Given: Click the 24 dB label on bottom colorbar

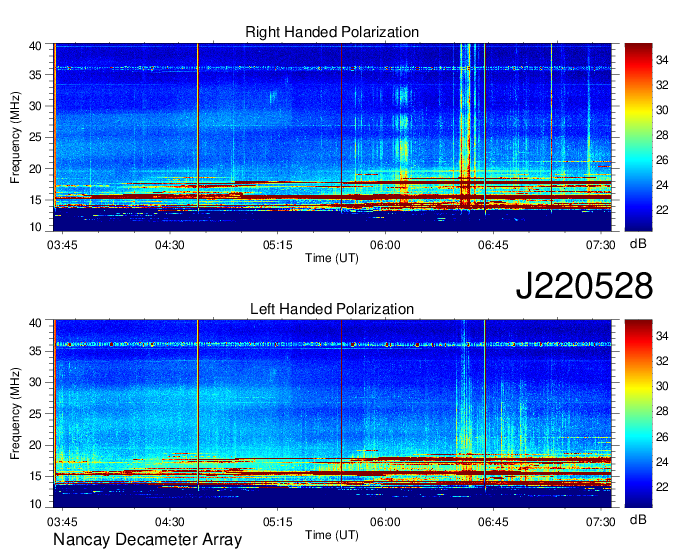Looking at the screenshot, I should 662,462.
